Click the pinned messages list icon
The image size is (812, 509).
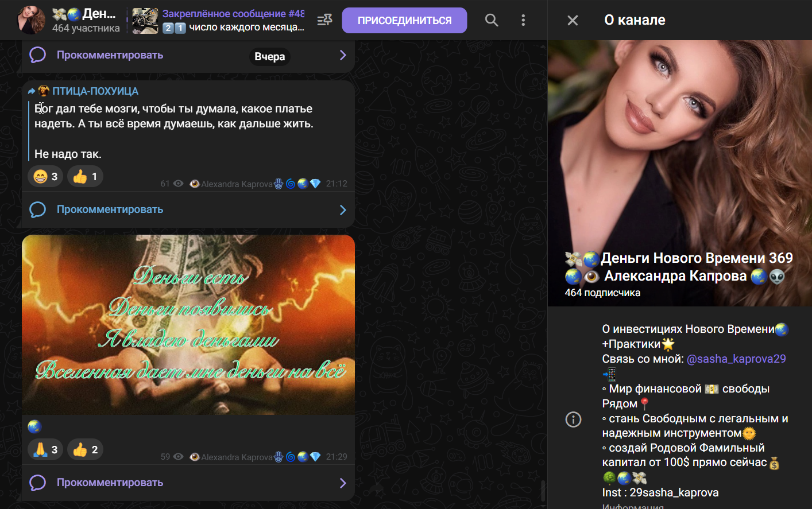coord(325,20)
